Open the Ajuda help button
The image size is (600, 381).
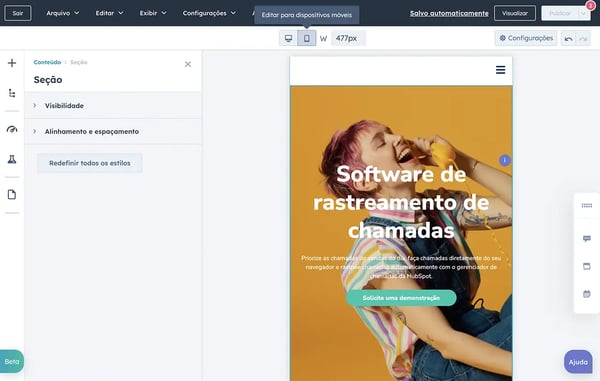point(578,361)
